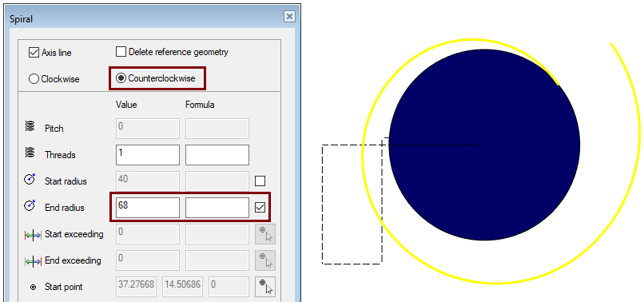
Task: Close the Spiral dialog
Action: 289,17
